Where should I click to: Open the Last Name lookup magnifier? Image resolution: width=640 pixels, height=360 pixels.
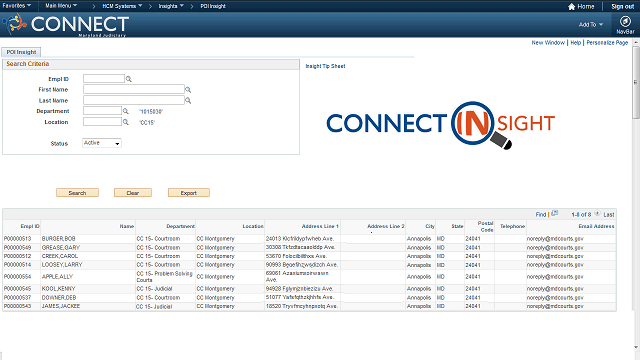coord(188,100)
